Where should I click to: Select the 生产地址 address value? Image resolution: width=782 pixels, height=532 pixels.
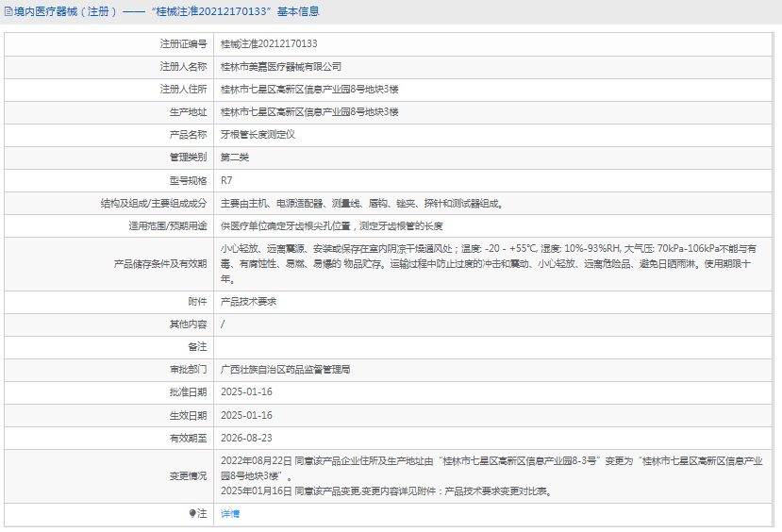(x=309, y=112)
